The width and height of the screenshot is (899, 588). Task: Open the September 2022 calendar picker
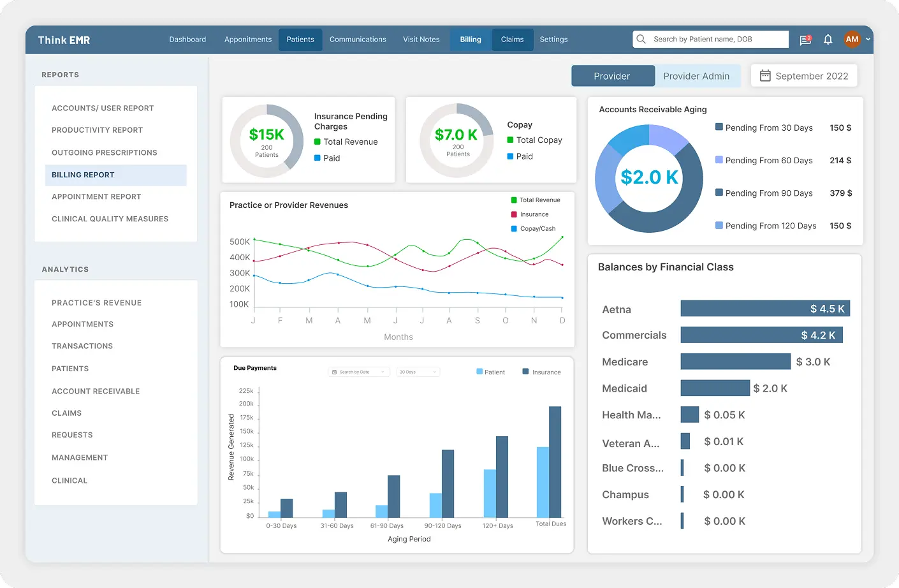tap(803, 75)
